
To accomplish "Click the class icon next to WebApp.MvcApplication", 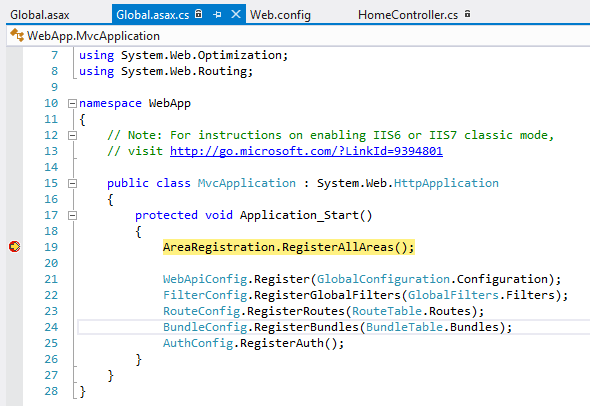I will click(17, 35).
